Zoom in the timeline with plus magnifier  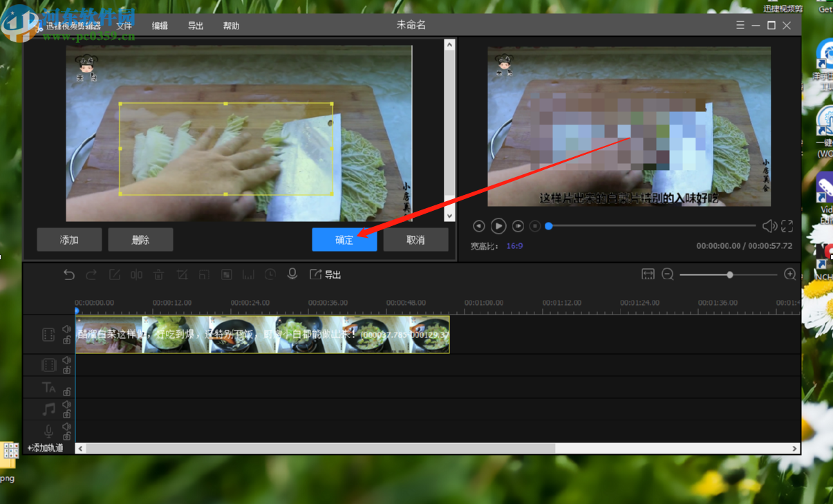pyautogui.click(x=790, y=274)
